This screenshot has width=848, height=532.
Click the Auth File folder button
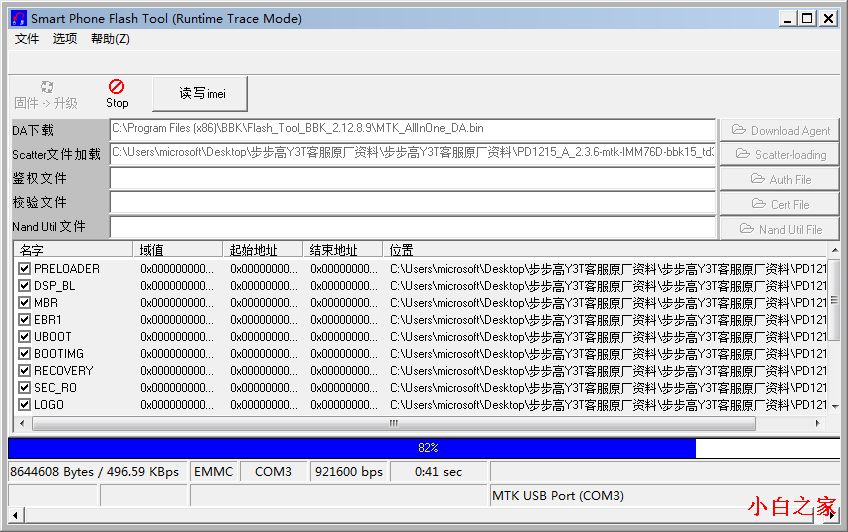(779, 179)
